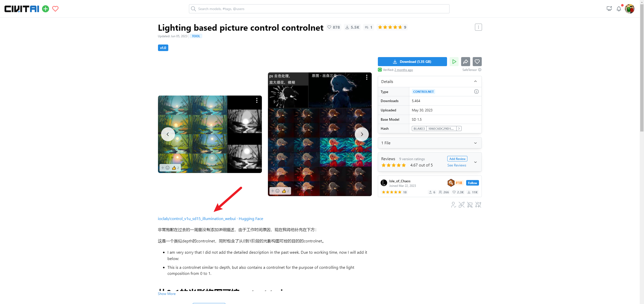Toggle Follow for Isle_of_Chaos
Screen dimensions: 644x304
point(472,183)
